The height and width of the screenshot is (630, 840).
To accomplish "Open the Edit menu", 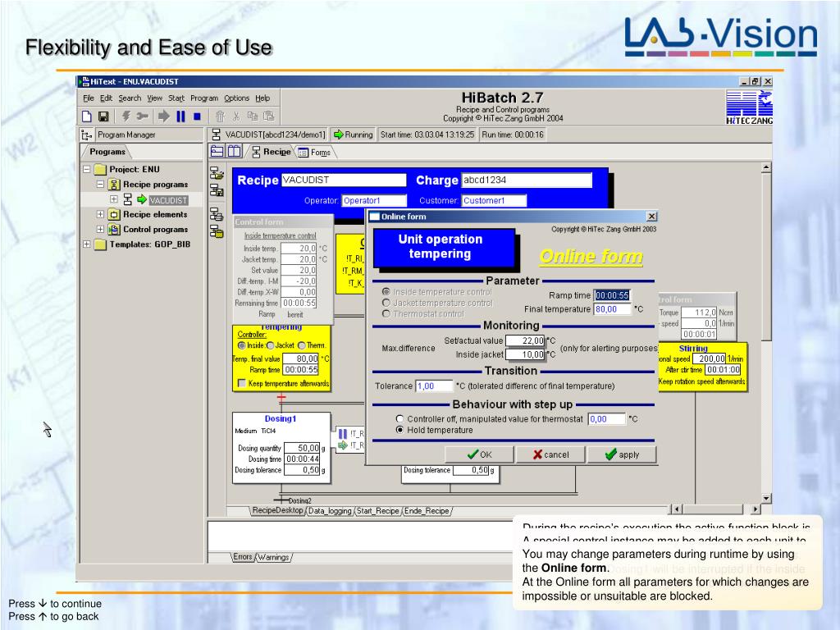I will (106, 98).
